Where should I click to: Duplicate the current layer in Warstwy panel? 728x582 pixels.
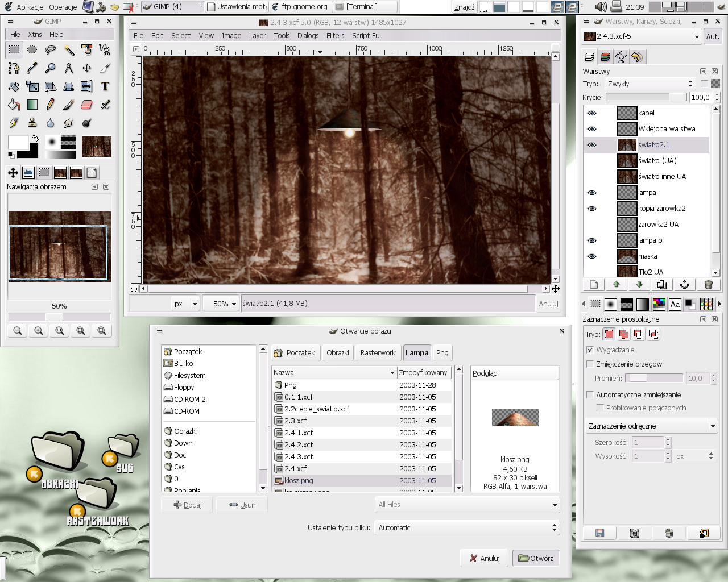[x=661, y=285]
